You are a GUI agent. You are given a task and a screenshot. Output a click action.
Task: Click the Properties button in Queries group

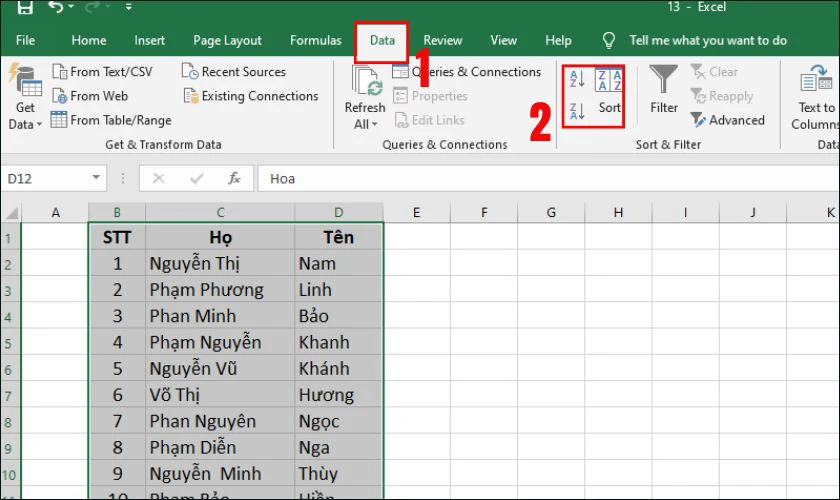[430, 96]
